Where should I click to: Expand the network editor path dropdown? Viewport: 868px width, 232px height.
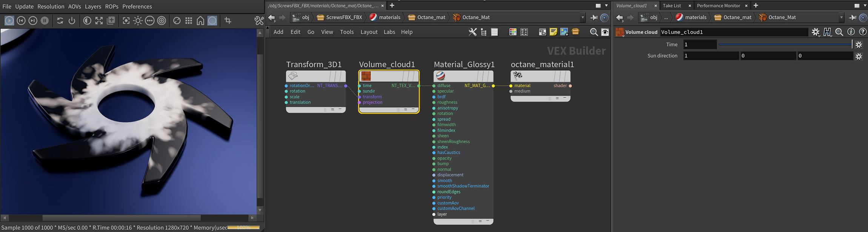coord(582,17)
